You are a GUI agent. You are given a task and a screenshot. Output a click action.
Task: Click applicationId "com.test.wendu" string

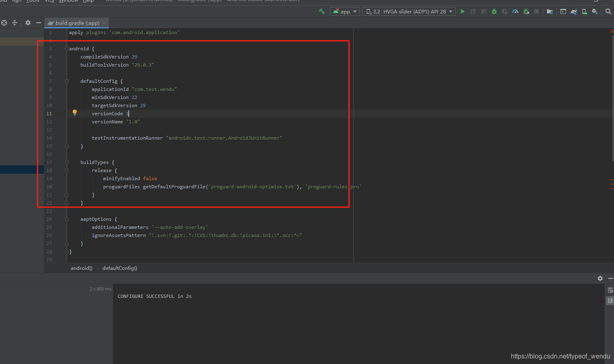[154, 89]
